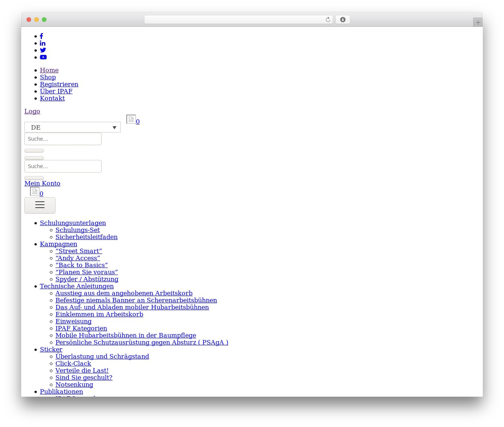Viewport: 504px width, 427px height.
Task: Go to the Shop menu item
Action: tap(48, 77)
